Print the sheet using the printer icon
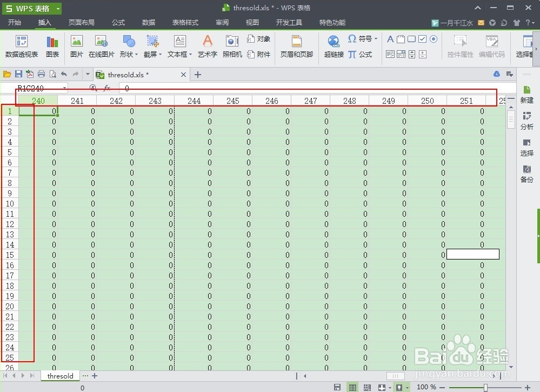Screen dimensions: 540x392 41,74
